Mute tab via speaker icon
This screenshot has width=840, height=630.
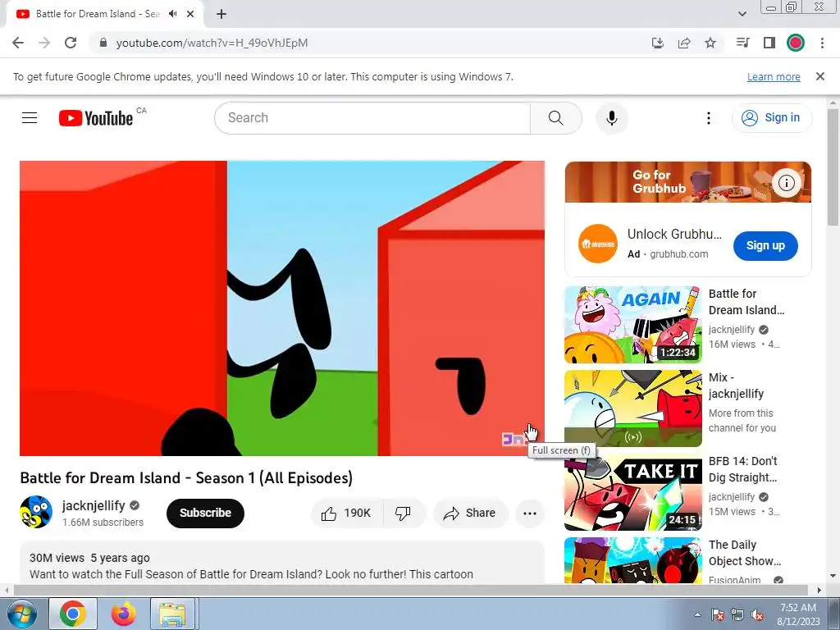point(172,14)
